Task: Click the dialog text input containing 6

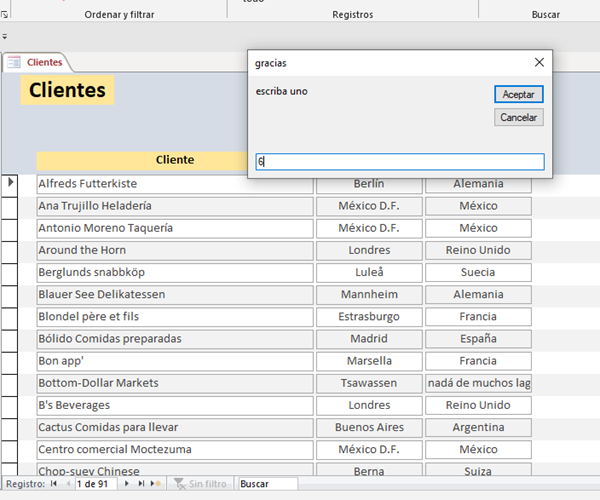Action: tap(400, 161)
